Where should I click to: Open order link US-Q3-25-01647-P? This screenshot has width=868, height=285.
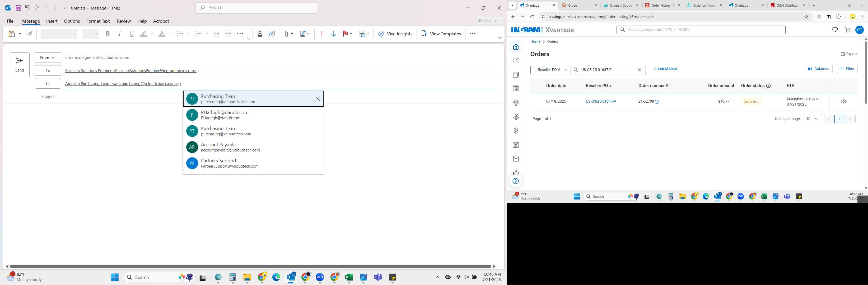[601, 101]
